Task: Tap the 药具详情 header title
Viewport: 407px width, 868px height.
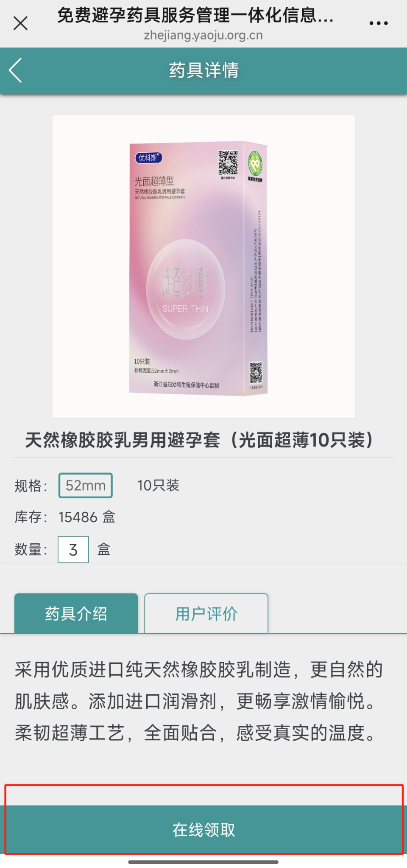Action: coord(204,70)
